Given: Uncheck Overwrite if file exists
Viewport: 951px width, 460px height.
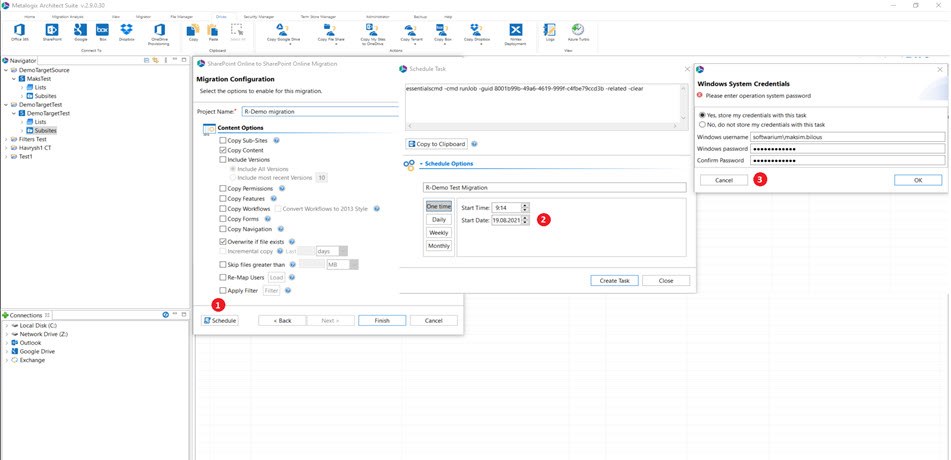Looking at the screenshot, I should (223, 241).
